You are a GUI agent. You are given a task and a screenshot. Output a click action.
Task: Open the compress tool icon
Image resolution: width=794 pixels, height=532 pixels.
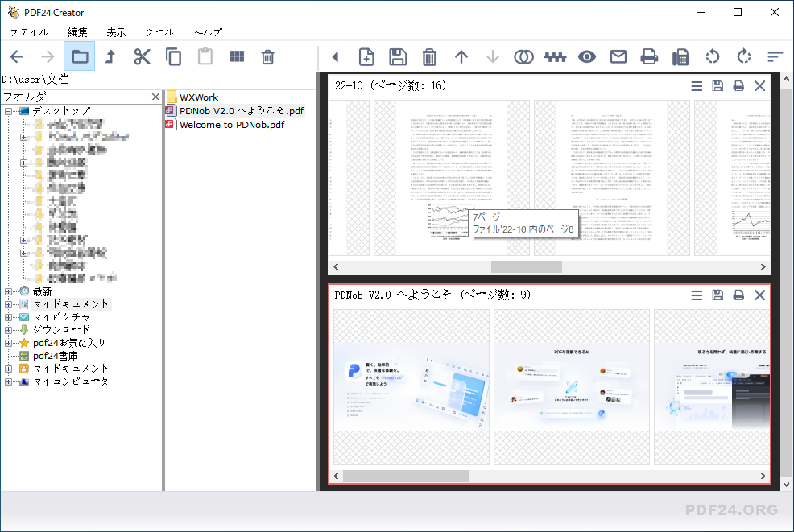tap(555, 56)
